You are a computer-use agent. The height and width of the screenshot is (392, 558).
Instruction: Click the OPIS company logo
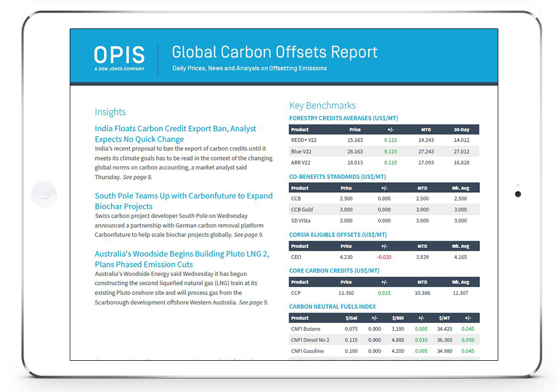pos(119,55)
